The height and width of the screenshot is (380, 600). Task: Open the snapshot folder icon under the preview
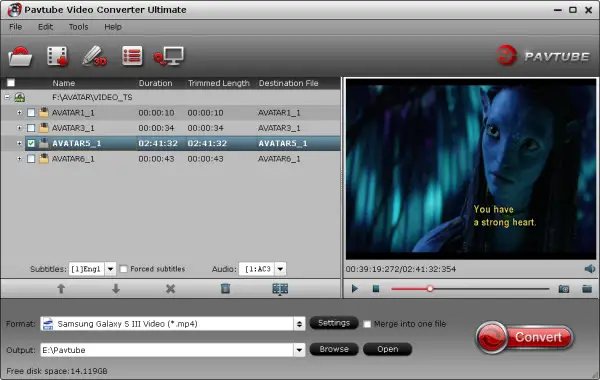[587, 289]
